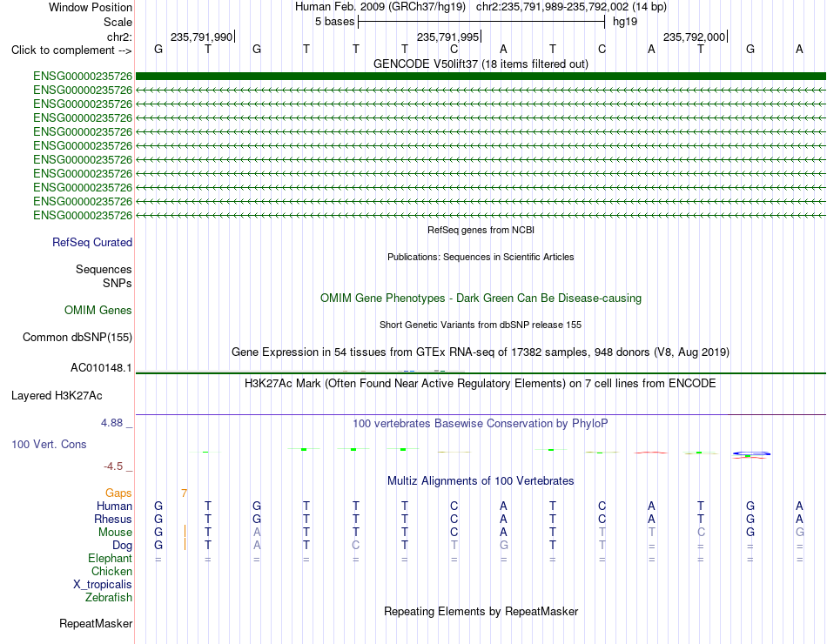The height and width of the screenshot is (644, 827).
Task: Select the Dog alignment row label
Action: pyautogui.click(x=123, y=546)
